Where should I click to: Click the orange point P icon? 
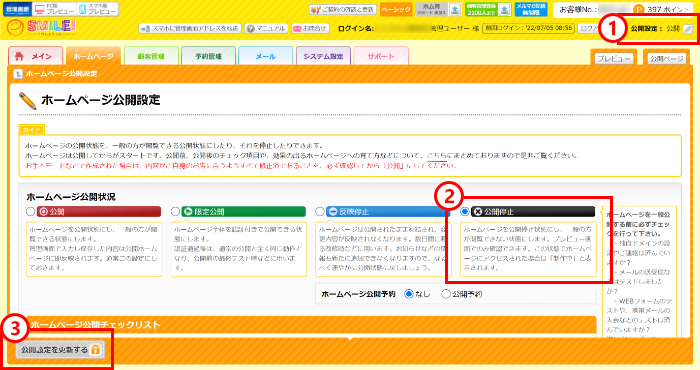[638, 9]
